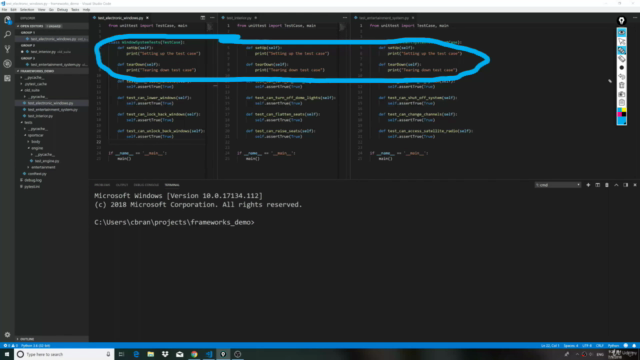Click the camera snapshot icon in annotation toolbar

pyautogui.click(x=621, y=94)
